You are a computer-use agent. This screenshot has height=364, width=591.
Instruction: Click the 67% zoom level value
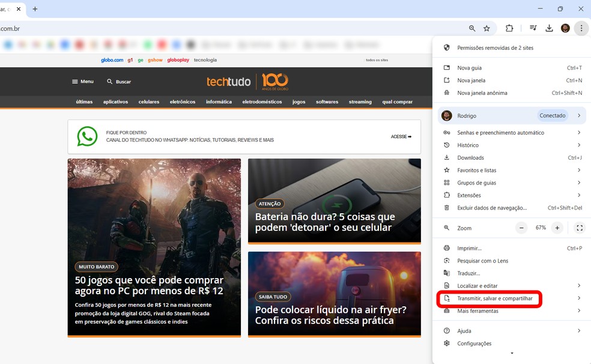[x=541, y=228]
